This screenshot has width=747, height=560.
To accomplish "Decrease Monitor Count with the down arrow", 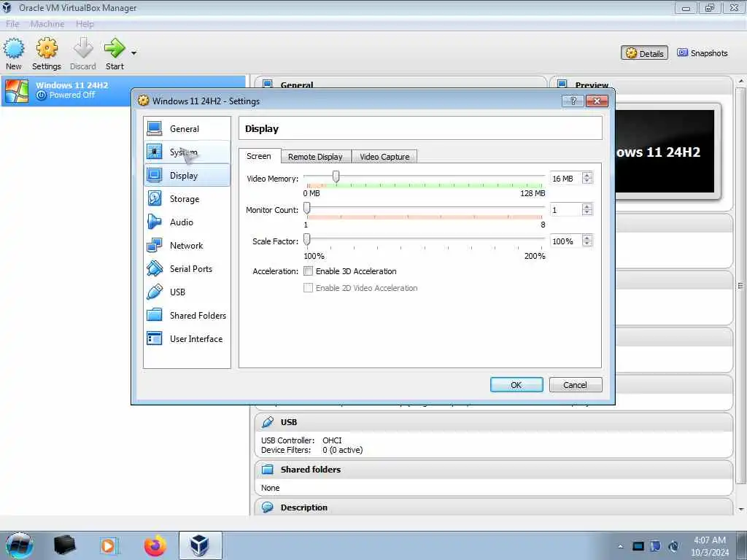I will (587, 213).
